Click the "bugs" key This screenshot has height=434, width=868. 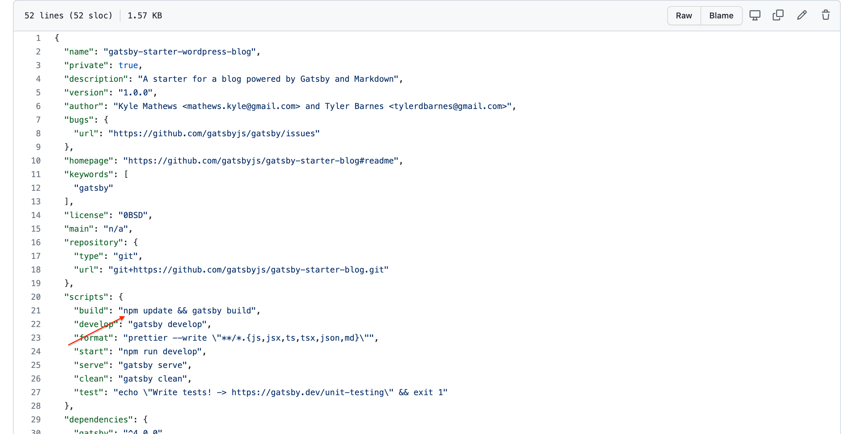pyautogui.click(x=79, y=120)
